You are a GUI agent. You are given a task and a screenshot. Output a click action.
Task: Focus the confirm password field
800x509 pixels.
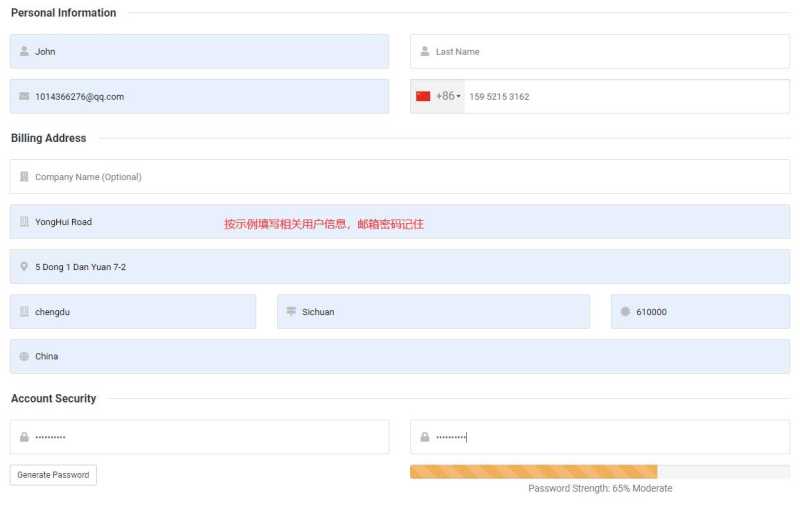coord(600,437)
